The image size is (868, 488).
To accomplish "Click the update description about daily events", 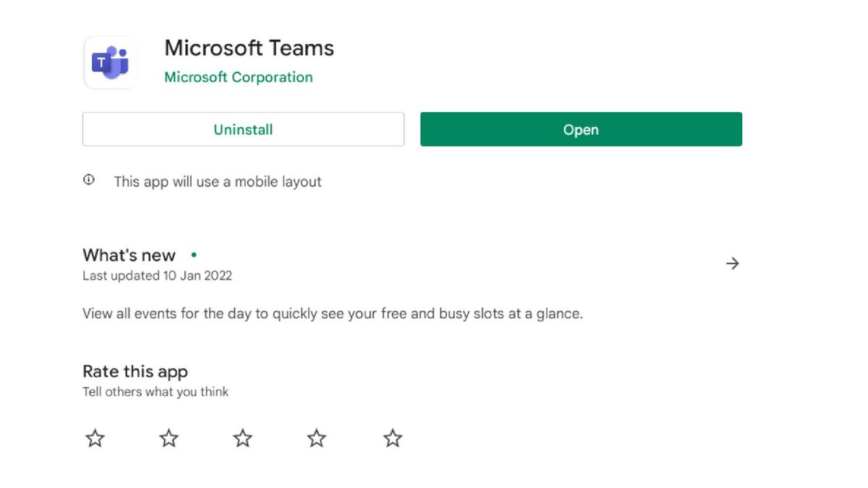I will pyautogui.click(x=333, y=313).
